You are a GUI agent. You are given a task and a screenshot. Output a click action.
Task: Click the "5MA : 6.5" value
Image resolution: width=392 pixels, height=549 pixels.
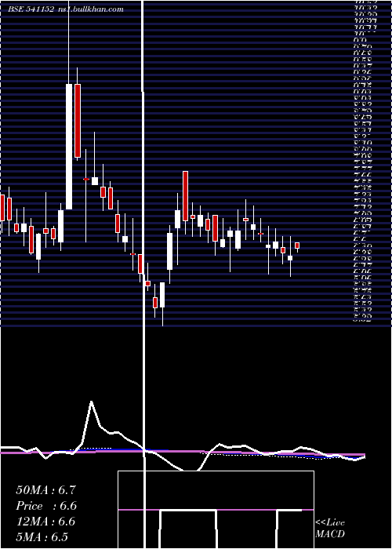(x=42, y=536)
